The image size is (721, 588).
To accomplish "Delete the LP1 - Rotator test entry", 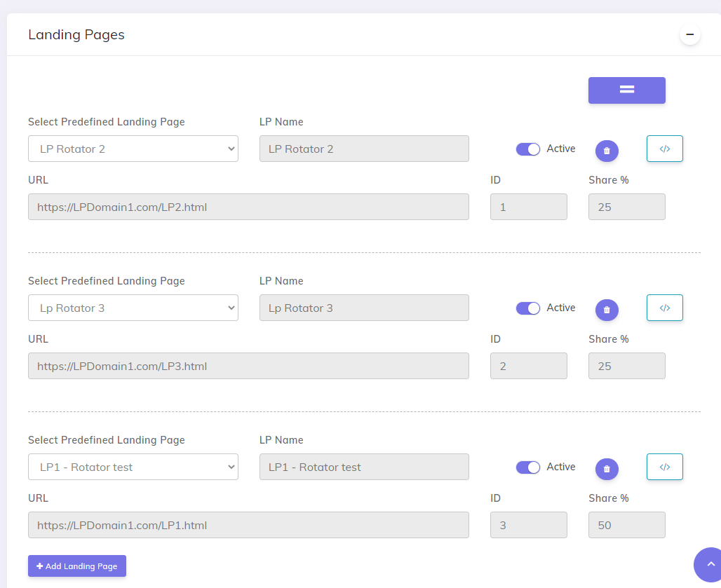I will 606,468.
